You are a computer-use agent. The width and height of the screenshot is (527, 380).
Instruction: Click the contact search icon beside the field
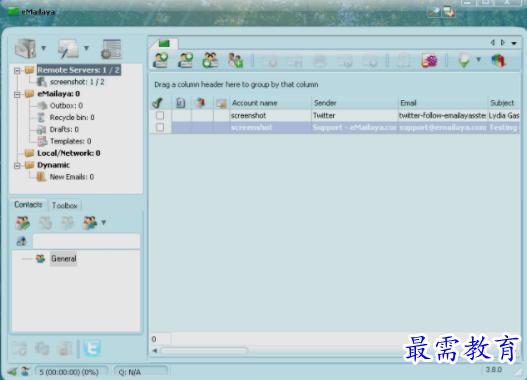(22, 241)
